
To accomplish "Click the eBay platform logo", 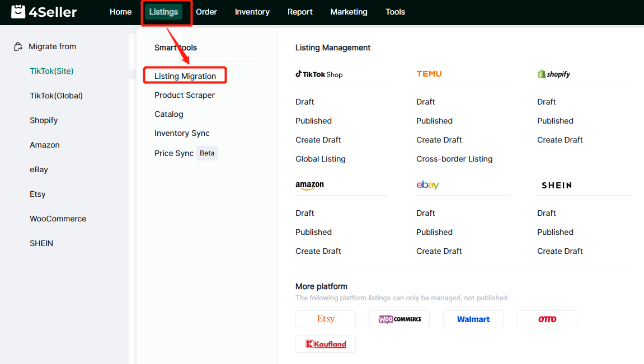I will 427,185.
